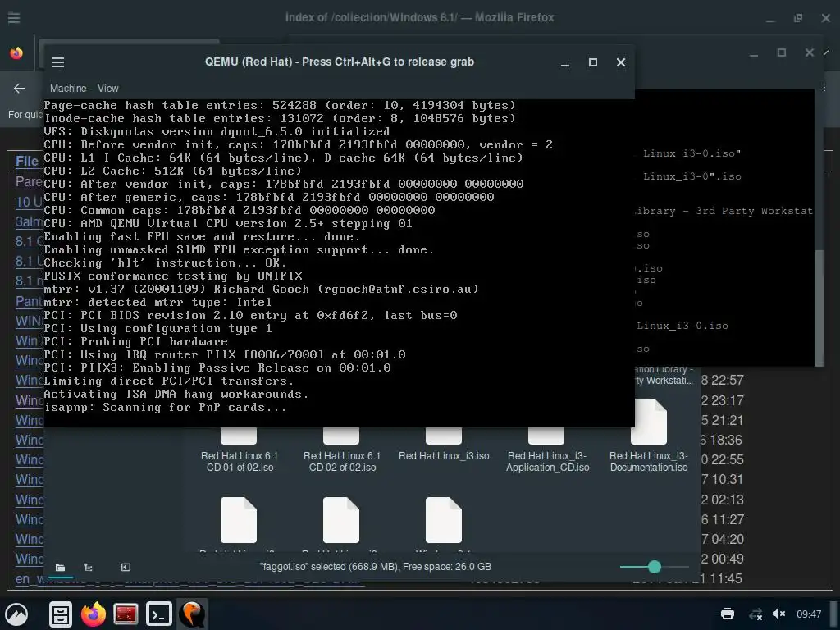Image resolution: width=840 pixels, height=630 pixels.
Task: Minimize the QEMU window
Action: 564,62
